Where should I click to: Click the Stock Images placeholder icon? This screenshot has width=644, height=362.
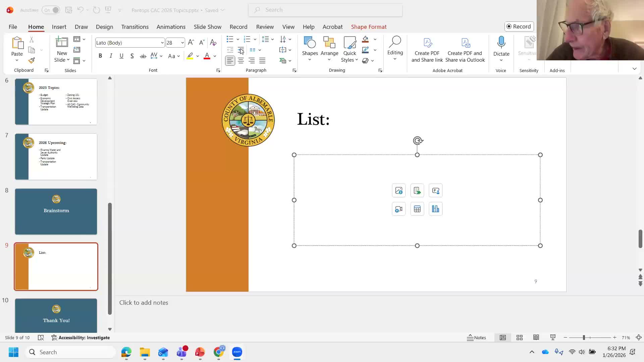(398, 191)
